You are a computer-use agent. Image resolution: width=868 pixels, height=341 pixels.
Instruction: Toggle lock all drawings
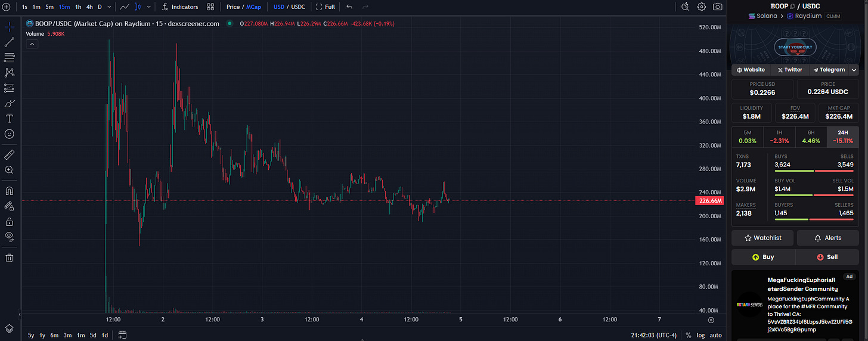9,222
